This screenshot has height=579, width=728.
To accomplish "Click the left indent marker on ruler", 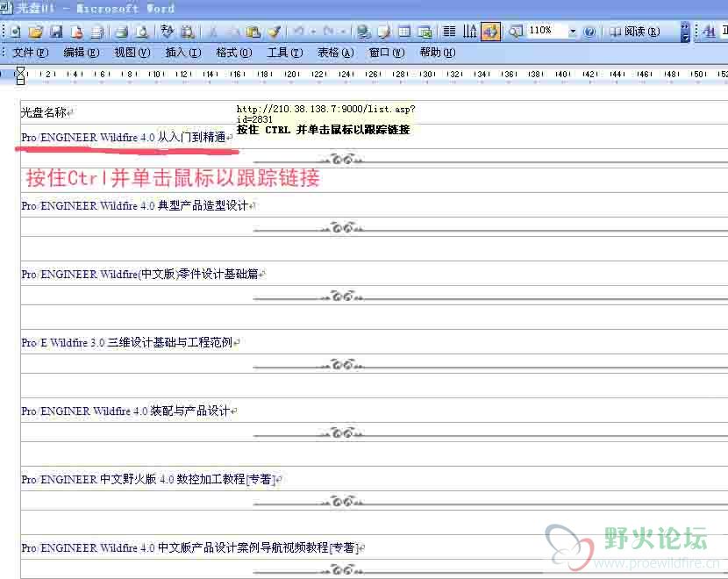I will tap(20, 81).
